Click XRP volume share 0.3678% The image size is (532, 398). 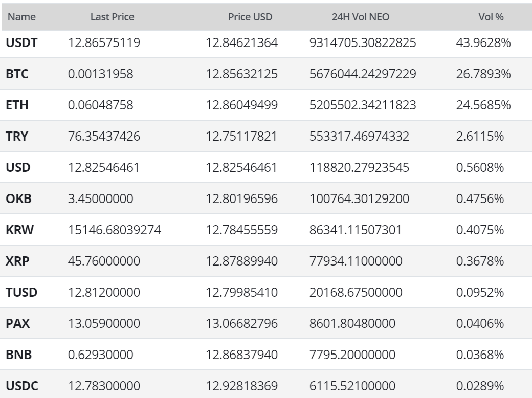(x=480, y=261)
